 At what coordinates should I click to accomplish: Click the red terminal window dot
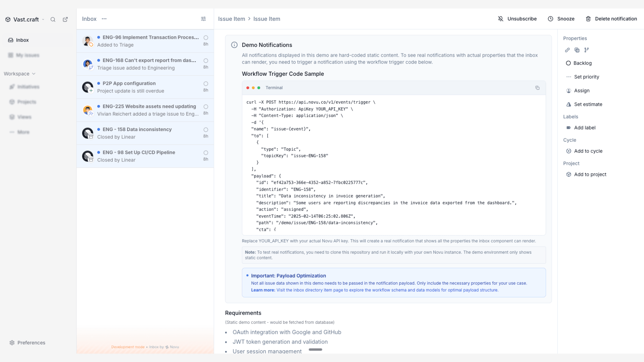[x=248, y=88]
